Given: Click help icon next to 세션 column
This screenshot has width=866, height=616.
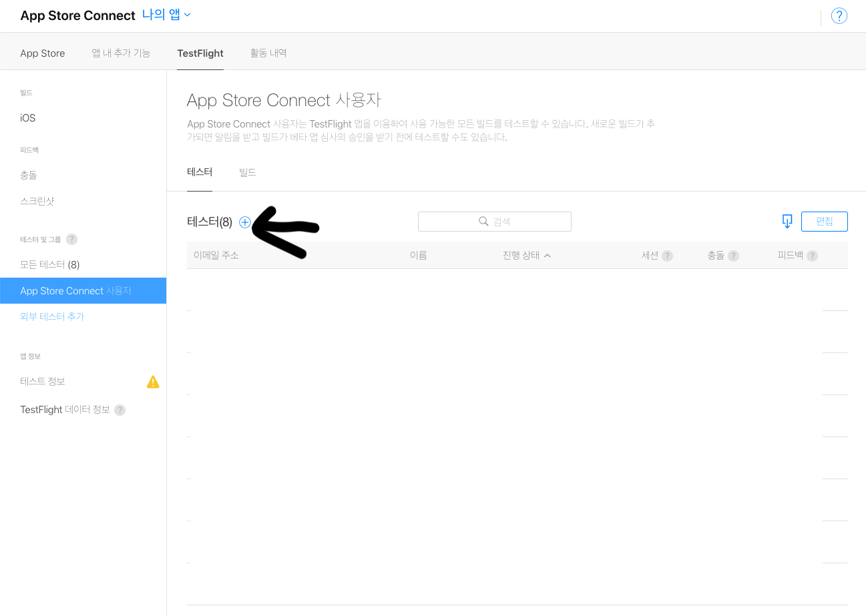Looking at the screenshot, I should [667, 256].
